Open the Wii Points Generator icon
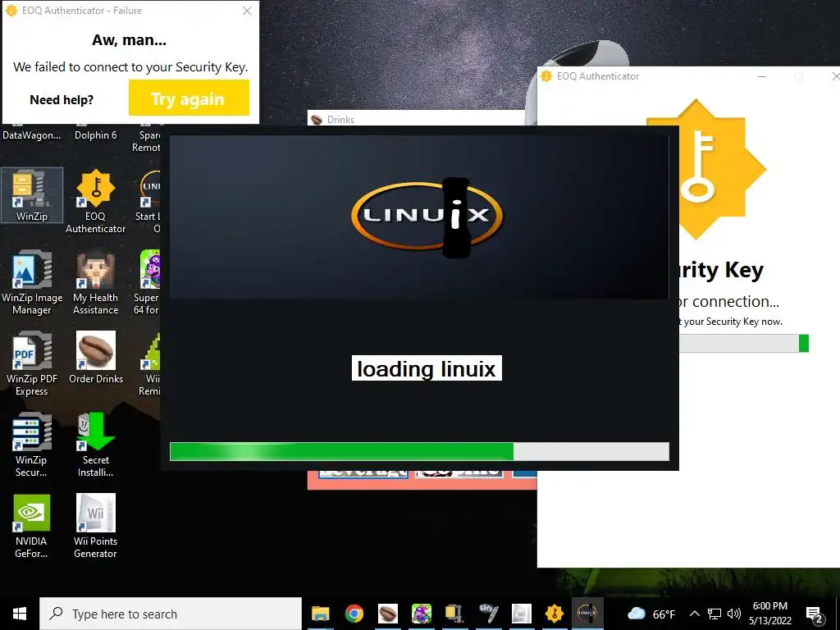 pyautogui.click(x=95, y=526)
